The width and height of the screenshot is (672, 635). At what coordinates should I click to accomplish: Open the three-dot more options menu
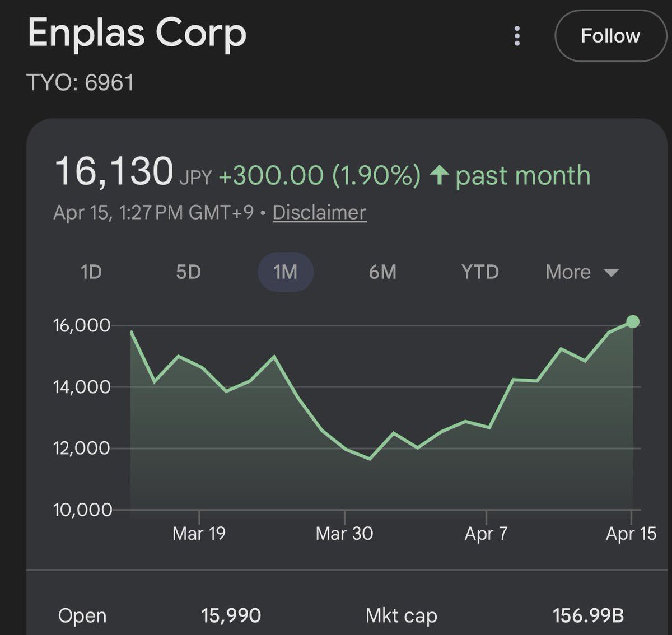coord(517,36)
